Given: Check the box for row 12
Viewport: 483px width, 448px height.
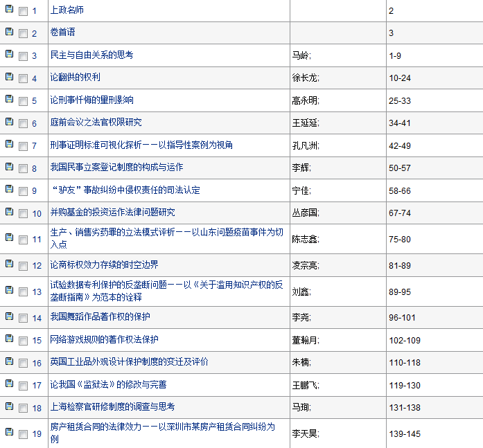Looking at the screenshot, I should point(23,265).
